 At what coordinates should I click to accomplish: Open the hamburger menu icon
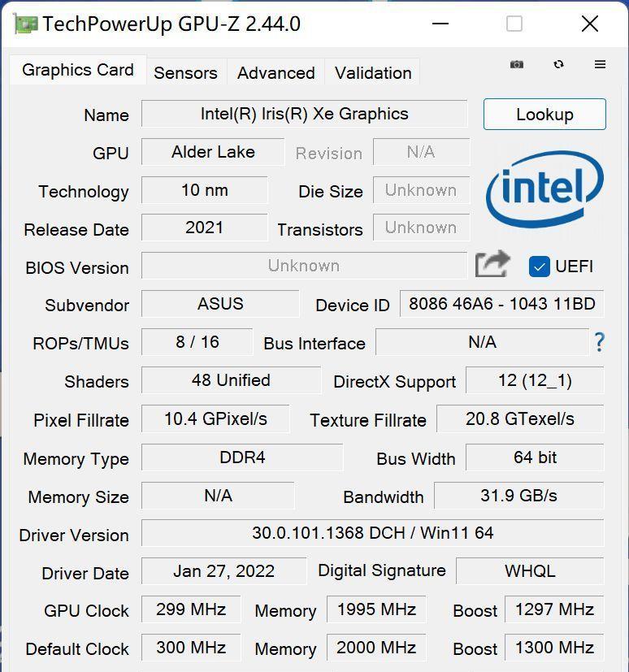pyautogui.click(x=600, y=64)
